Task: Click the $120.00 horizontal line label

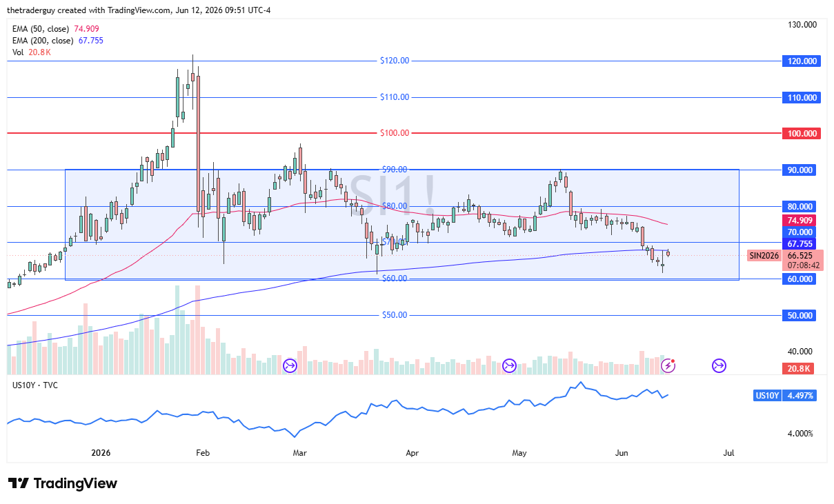Action: tap(395, 61)
